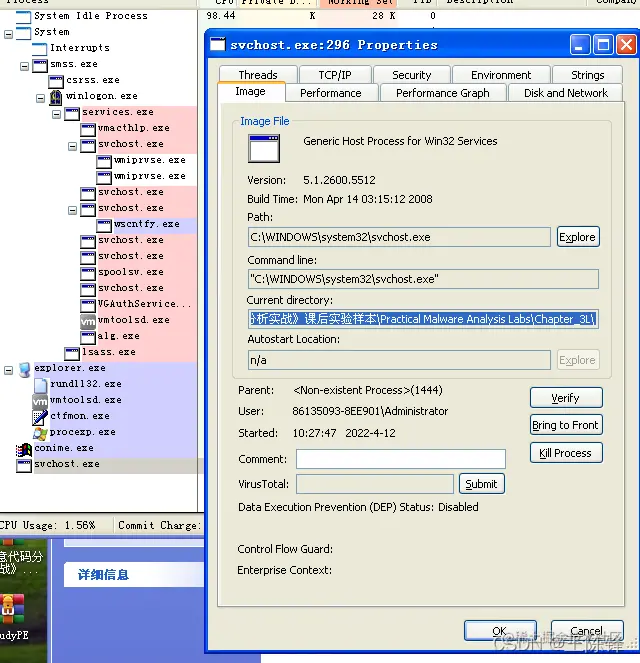This screenshot has height=663, width=640.
Task: Click the Autostart Location field
Action: click(x=399, y=360)
